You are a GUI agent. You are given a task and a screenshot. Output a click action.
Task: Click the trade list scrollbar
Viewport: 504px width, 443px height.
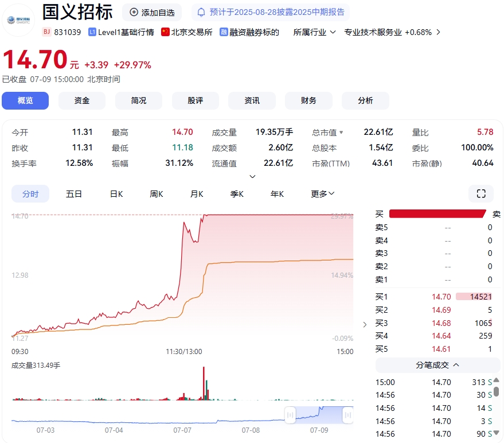click(497, 391)
